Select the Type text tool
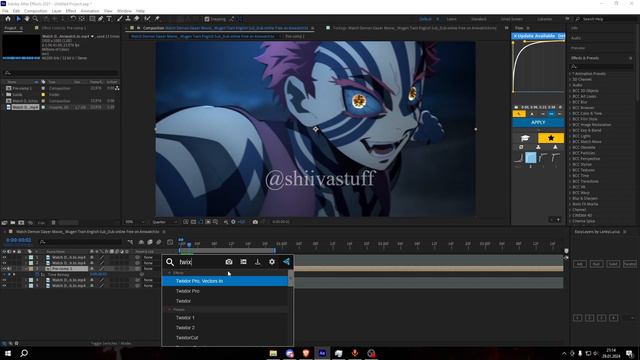 coord(109,19)
